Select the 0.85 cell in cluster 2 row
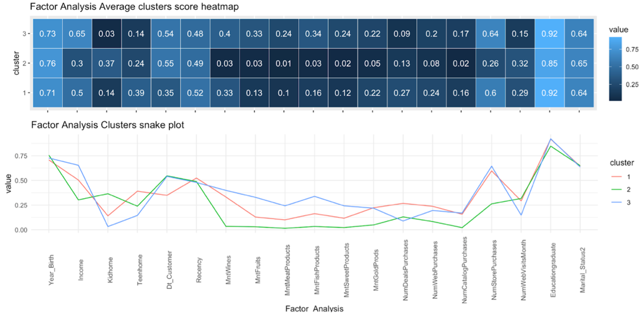Viewport: 644px width, 314px height. 549,63
